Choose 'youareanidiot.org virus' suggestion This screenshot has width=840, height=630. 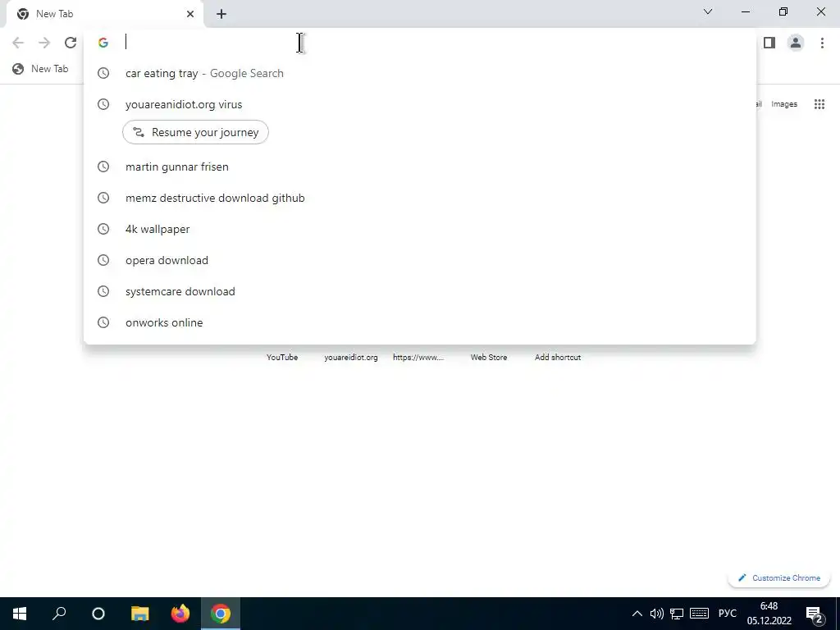click(x=419, y=104)
